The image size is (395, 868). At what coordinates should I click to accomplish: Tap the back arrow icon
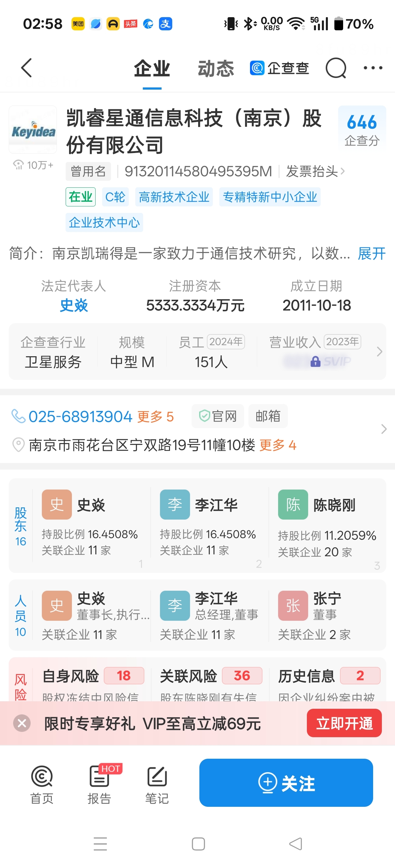tap(26, 68)
